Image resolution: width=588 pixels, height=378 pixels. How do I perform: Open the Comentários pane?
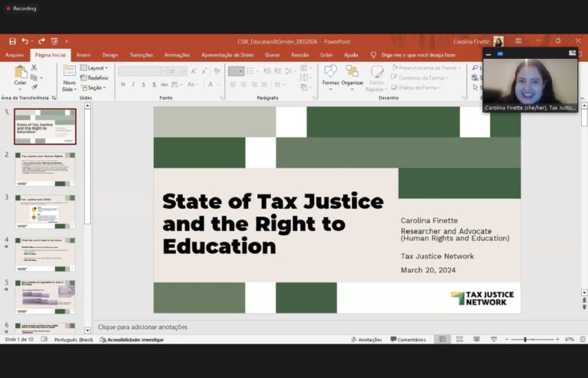pos(408,340)
